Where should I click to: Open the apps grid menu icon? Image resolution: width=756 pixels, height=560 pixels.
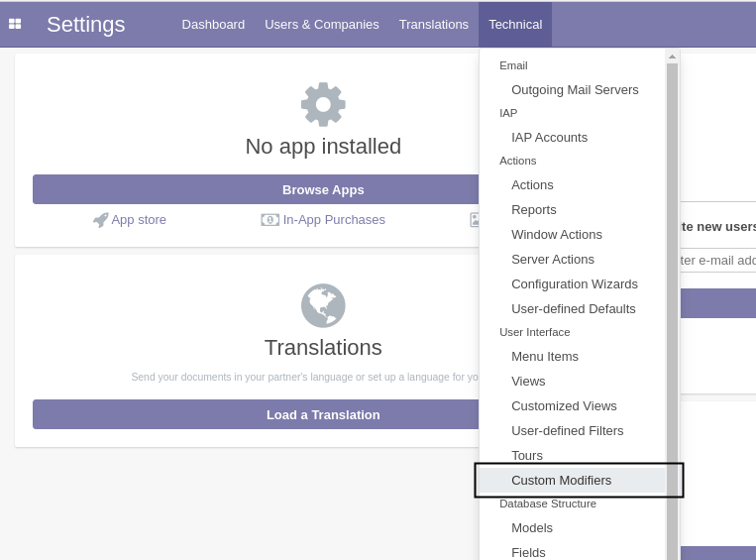click(x=15, y=24)
